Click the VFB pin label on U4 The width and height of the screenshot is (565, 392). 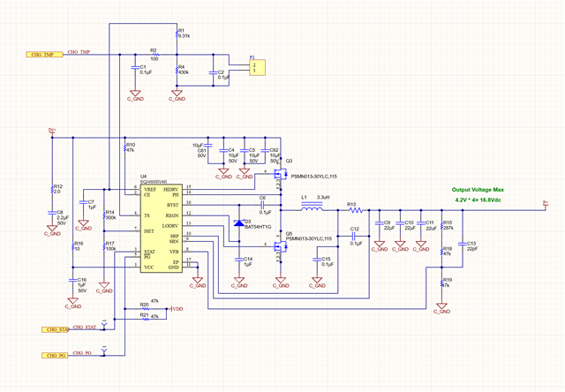(x=174, y=252)
